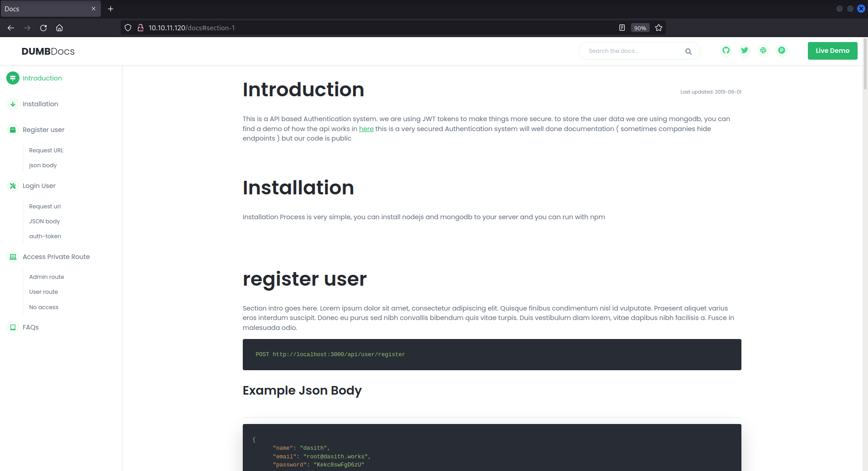Image resolution: width=868 pixels, height=471 pixels.
Task: Reload the page in browser
Action: point(43,28)
